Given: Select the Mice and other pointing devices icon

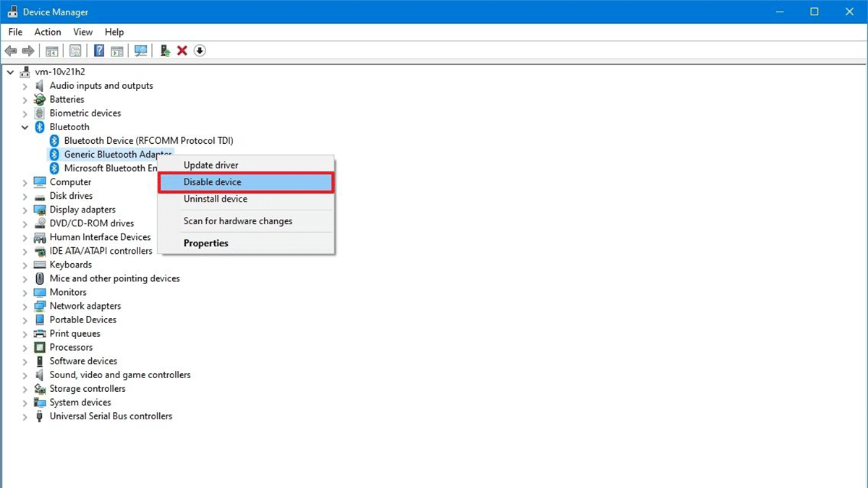Looking at the screenshot, I should pos(40,278).
